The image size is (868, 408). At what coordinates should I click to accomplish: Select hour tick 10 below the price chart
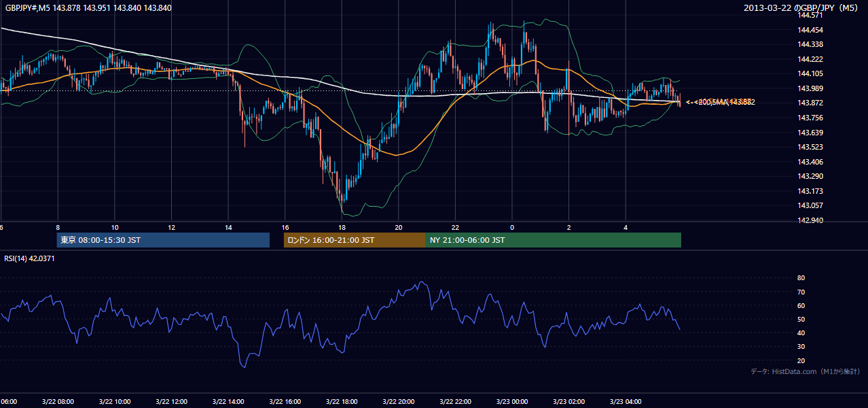tap(115, 228)
